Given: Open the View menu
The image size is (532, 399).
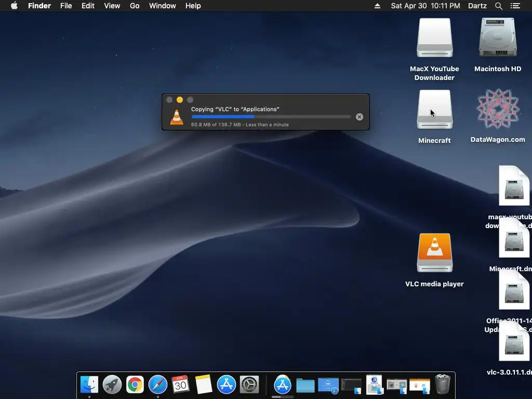Looking at the screenshot, I should point(112,6).
